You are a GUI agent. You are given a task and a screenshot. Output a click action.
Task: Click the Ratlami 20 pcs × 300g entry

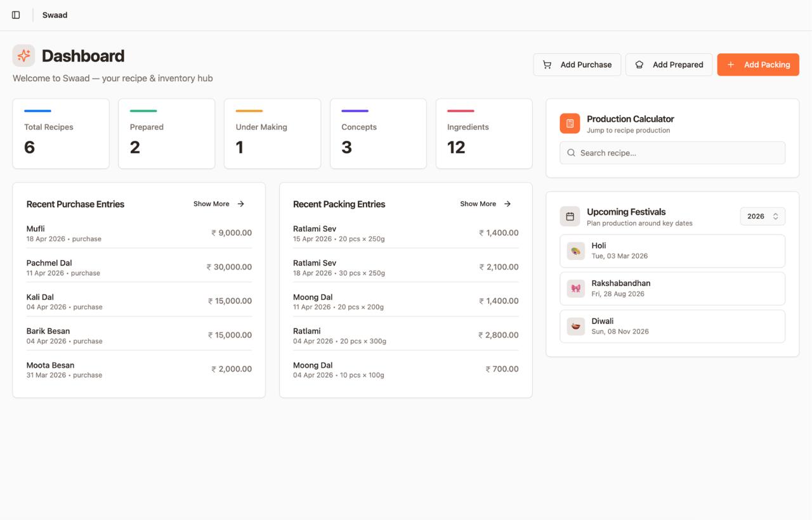tap(405, 335)
